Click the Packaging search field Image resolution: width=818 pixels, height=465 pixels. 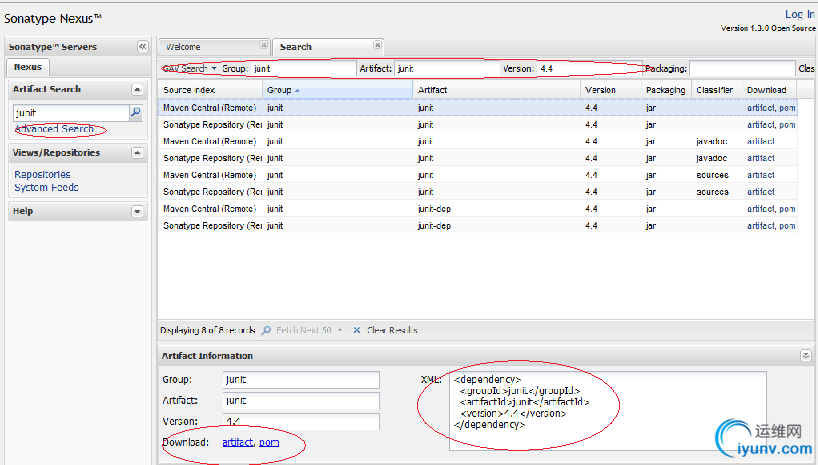tap(742, 68)
